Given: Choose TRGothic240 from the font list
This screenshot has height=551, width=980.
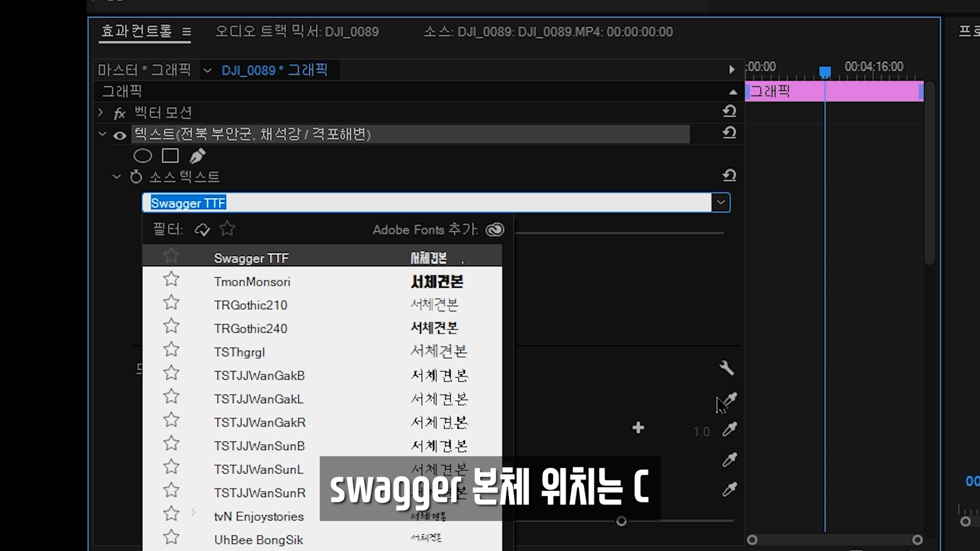Looking at the screenshot, I should (251, 329).
